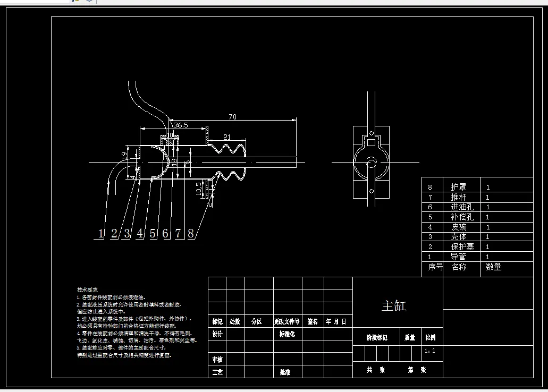Pick the 10.5 vertical dimension text

[198, 189]
